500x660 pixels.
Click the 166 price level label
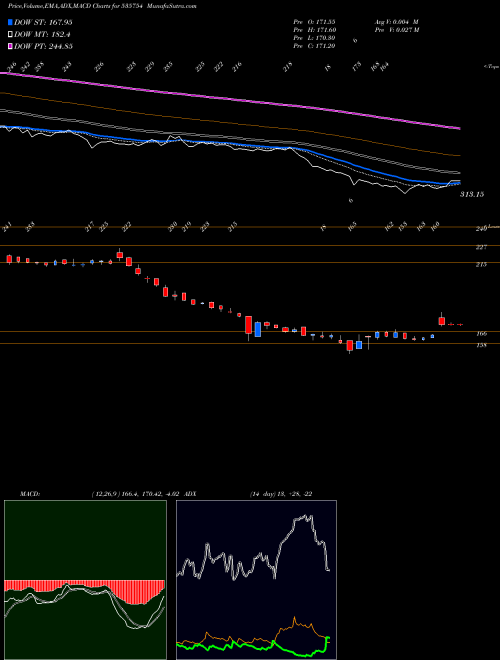click(482, 334)
